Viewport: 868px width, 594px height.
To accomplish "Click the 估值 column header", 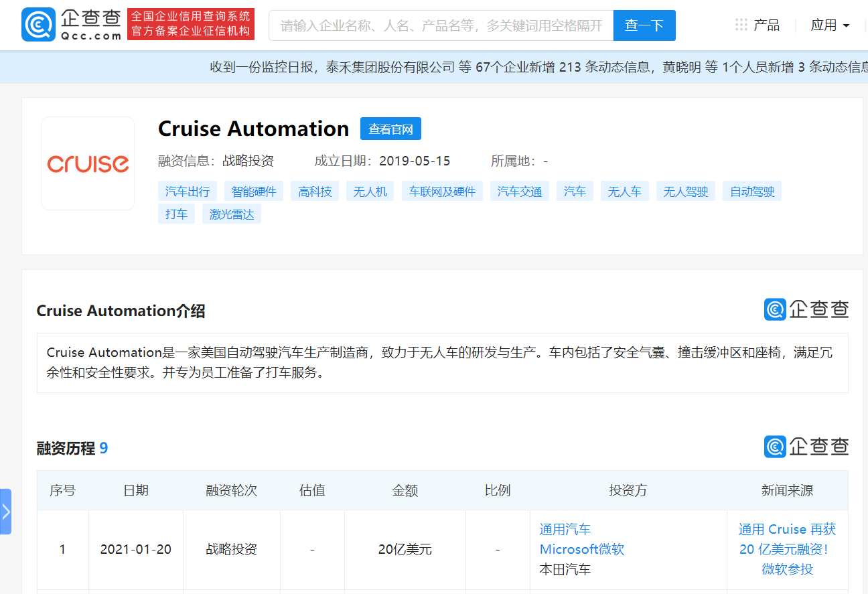I will [x=312, y=490].
